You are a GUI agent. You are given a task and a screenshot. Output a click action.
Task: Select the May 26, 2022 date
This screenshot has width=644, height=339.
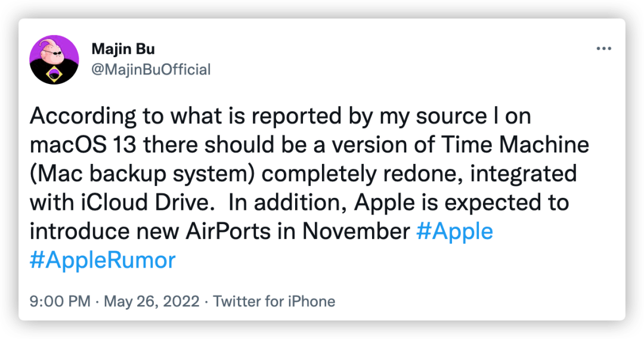pos(151,301)
